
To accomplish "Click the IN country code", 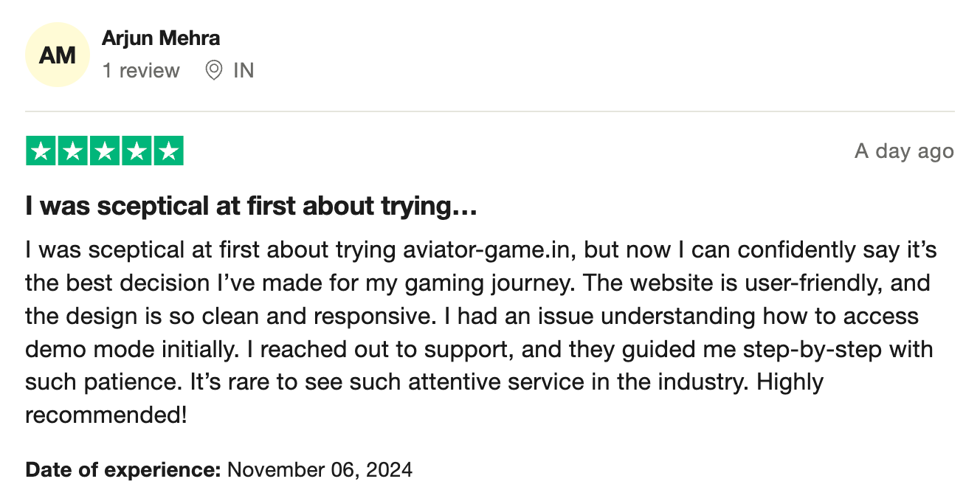I will point(244,71).
